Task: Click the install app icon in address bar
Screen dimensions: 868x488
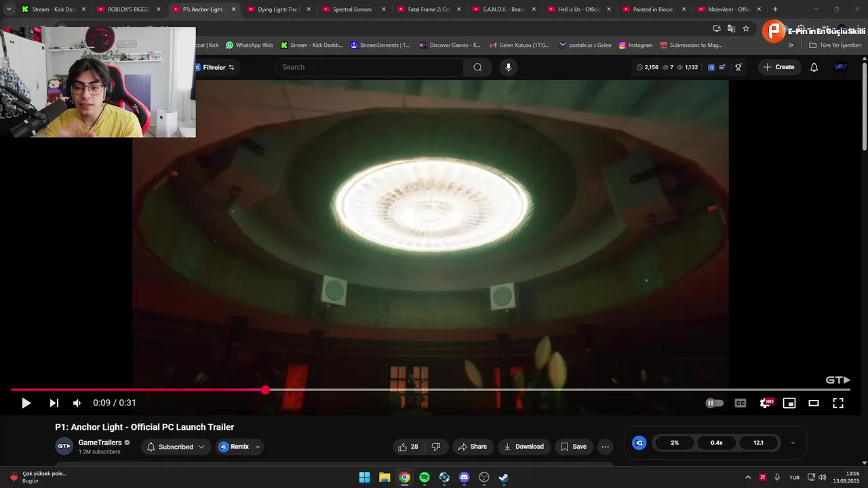Action: pos(717,28)
